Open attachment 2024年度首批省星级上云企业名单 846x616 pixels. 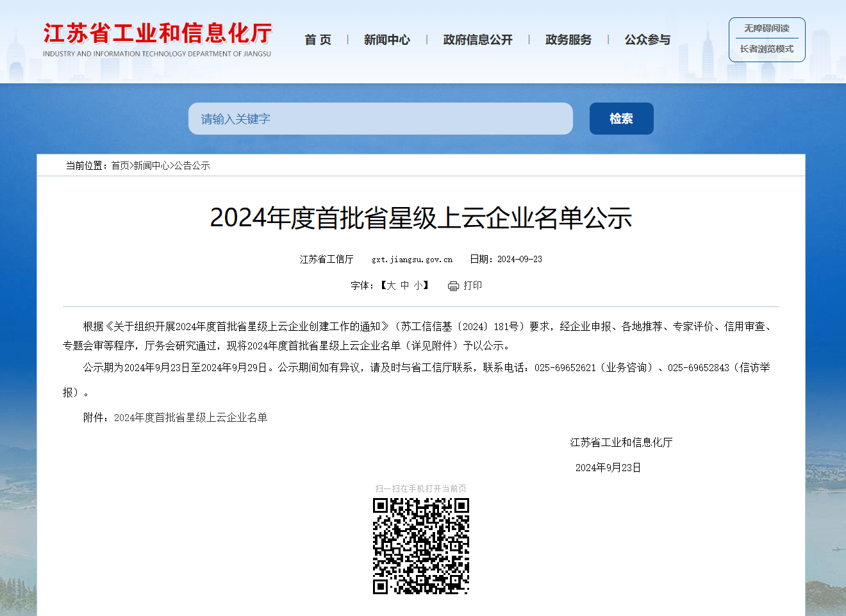coord(191,417)
